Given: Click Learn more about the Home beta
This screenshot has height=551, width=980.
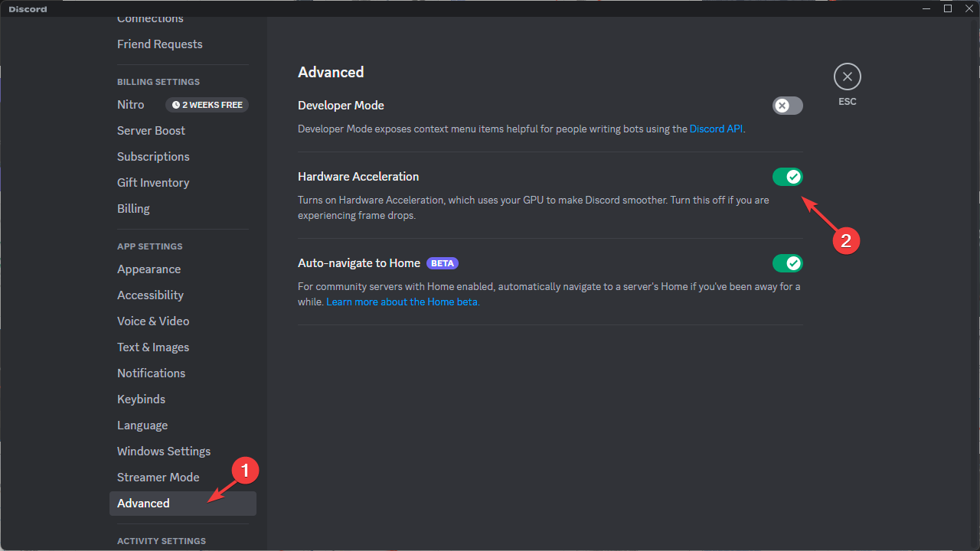Looking at the screenshot, I should coord(403,302).
